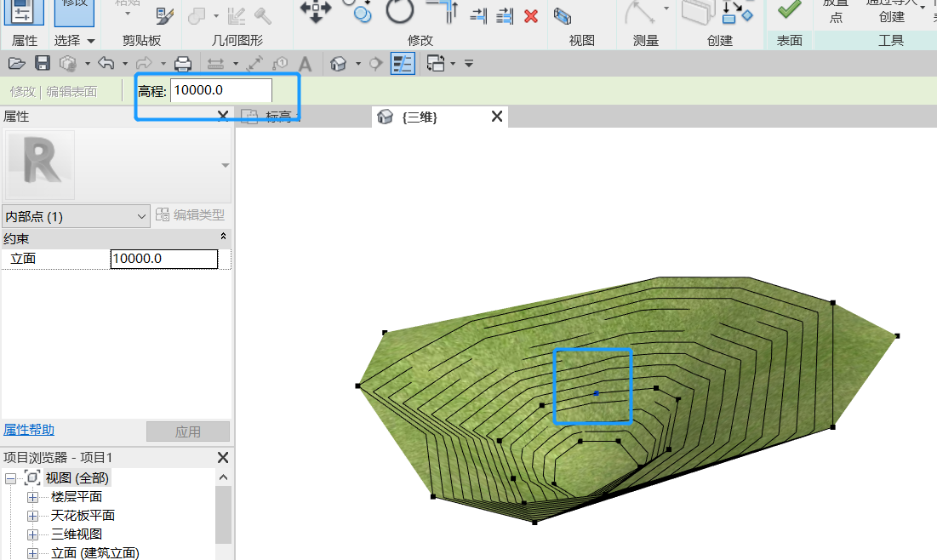Collapse the 约束 section in Properties
Viewport: 937px width, 560px height.
click(x=223, y=237)
